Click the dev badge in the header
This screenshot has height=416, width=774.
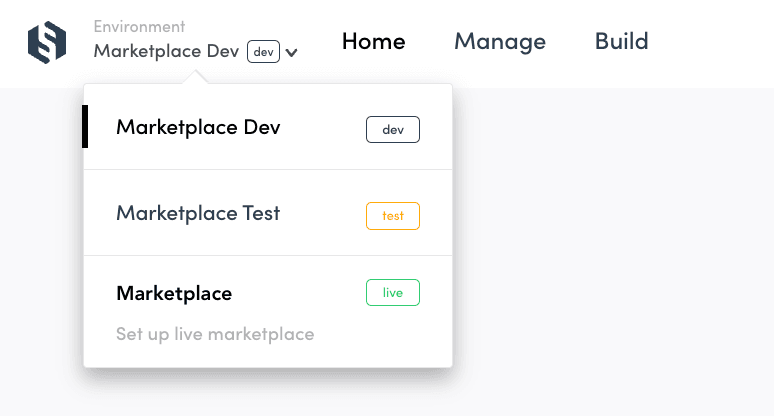(263, 52)
